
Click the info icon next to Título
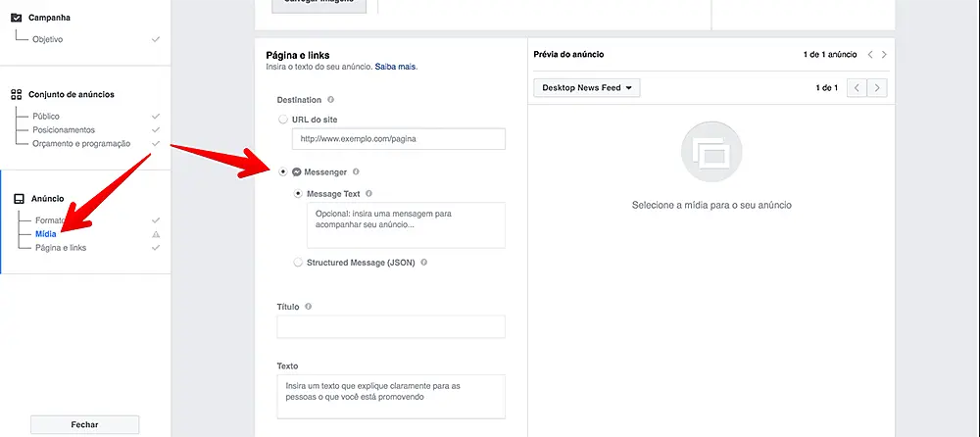point(309,307)
